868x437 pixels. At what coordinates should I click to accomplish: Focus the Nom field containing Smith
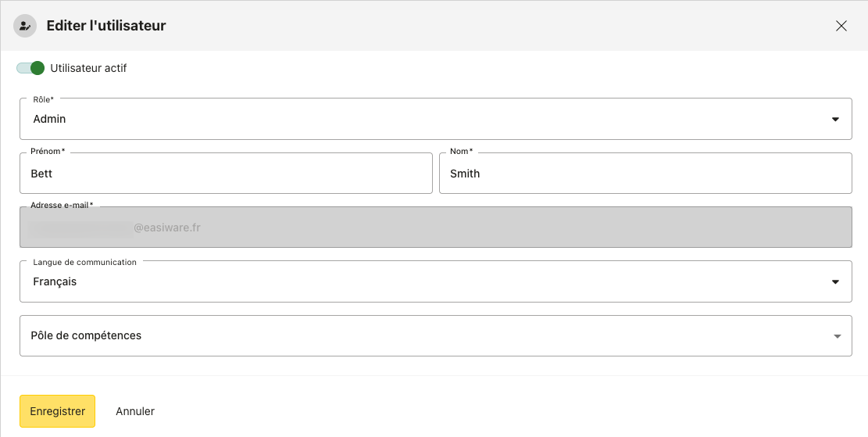click(645, 174)
